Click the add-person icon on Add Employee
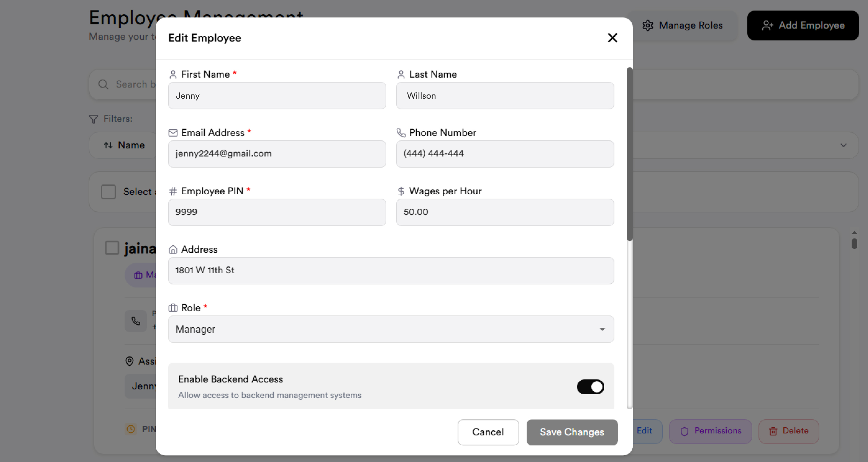 click(x=767, y=26)
